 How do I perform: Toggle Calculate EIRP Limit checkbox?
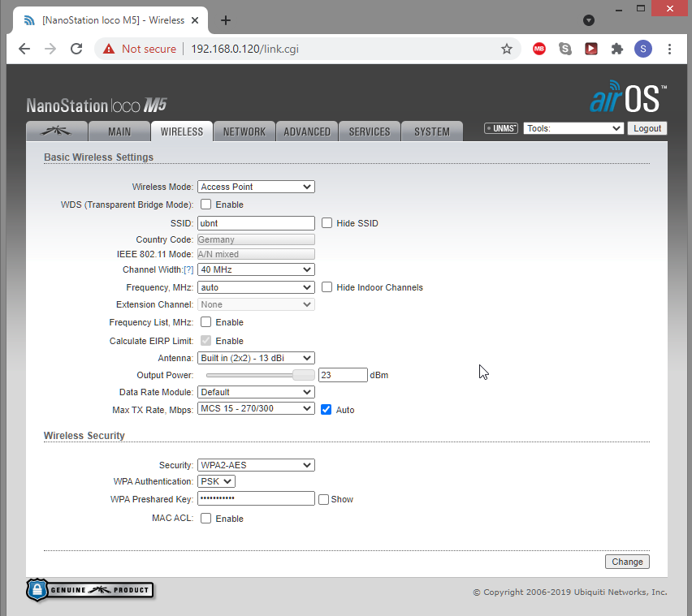coord(205,340)
